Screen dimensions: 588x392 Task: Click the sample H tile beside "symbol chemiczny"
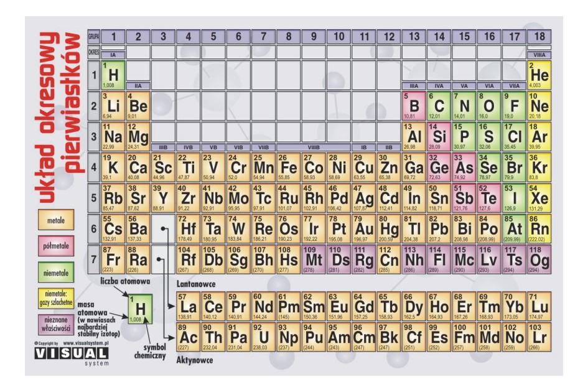tap(140, 309)
